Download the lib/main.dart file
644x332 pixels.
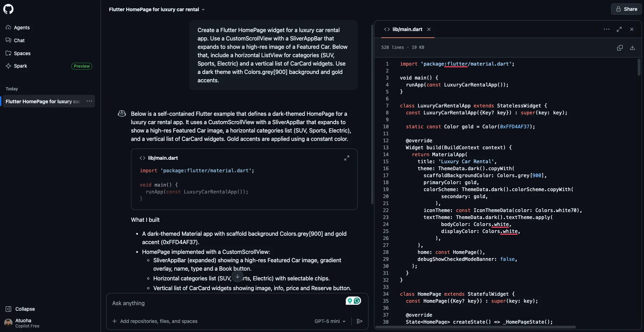(632, 47)
